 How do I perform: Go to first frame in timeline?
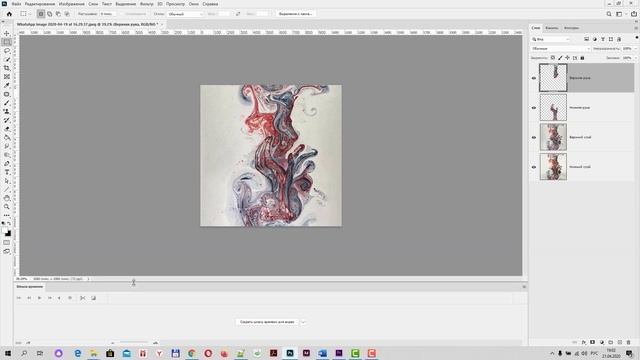[19, 298]
